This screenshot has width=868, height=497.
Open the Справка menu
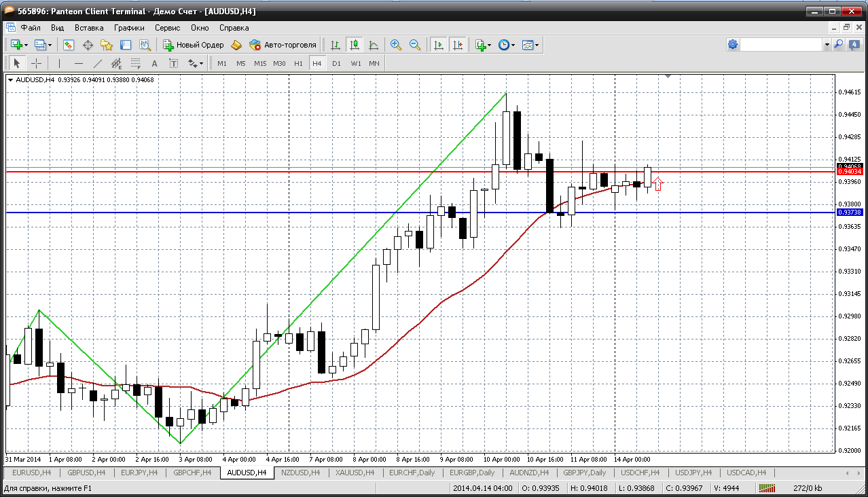[234, 28]
